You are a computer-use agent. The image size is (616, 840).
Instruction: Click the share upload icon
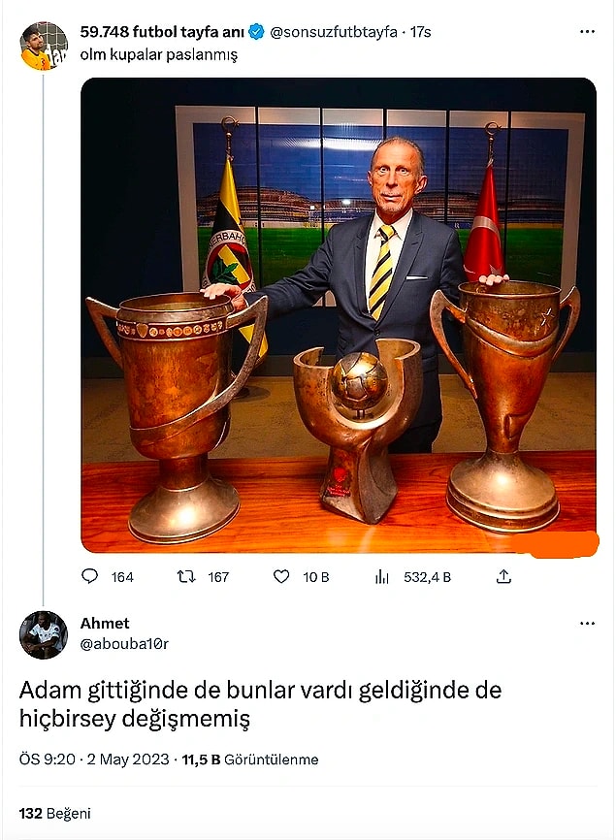tap(503, 576)
